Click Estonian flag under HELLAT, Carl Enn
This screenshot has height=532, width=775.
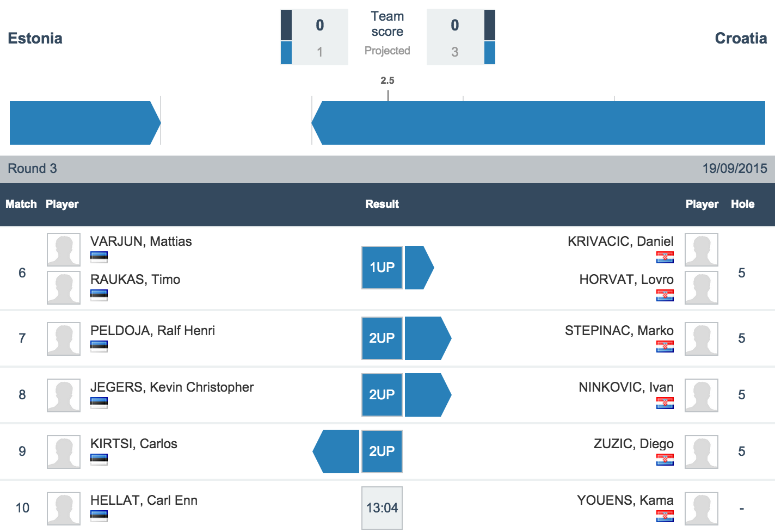pos(99,516)
